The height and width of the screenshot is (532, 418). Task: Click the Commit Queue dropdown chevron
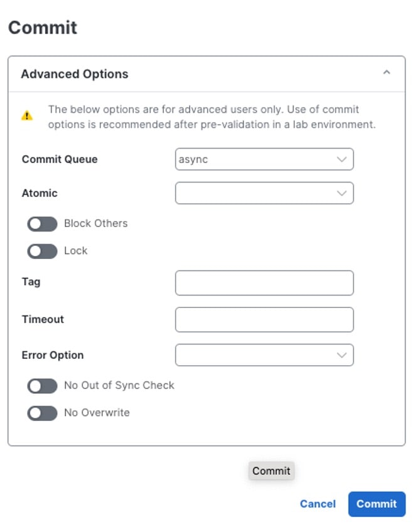(342, 159)
